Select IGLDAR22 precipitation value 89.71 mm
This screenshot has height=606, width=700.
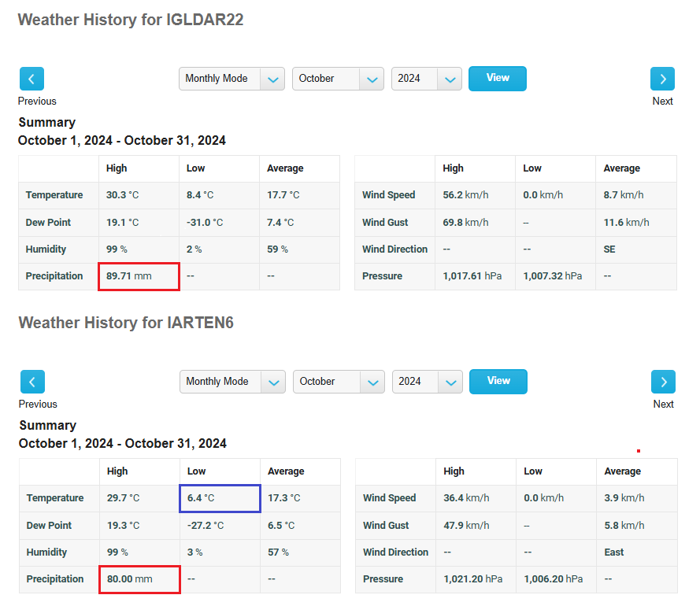click(x=128, y=276)
